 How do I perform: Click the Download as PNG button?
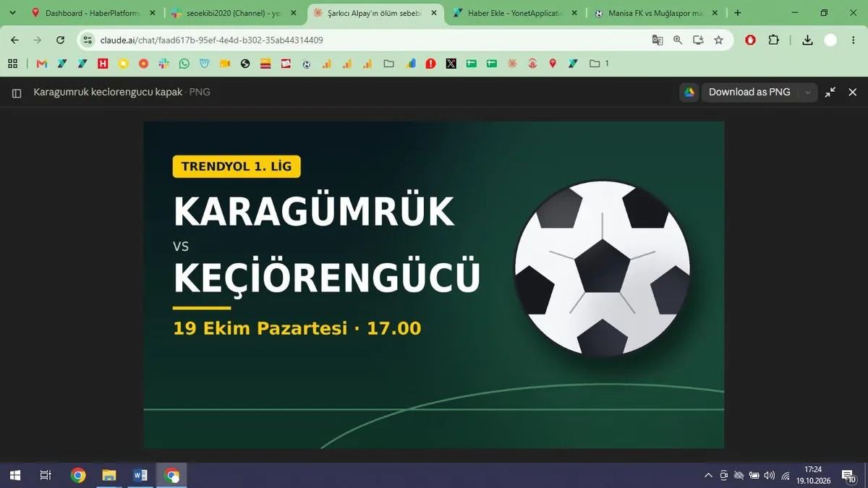(749, 92)
